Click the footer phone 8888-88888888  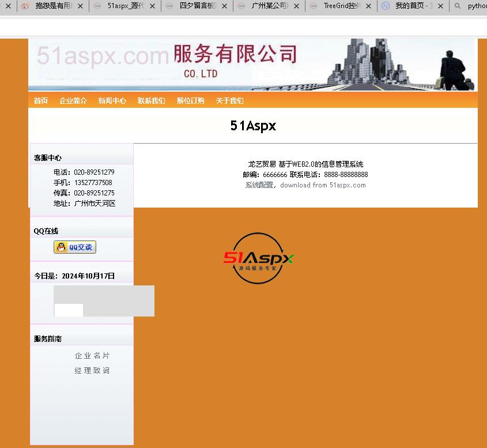(346, 175)
